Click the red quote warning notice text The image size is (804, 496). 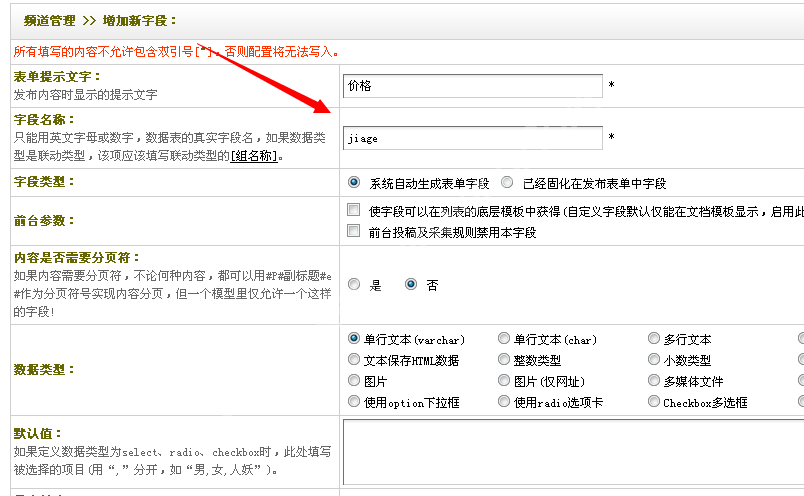click(x=176, y=52)
